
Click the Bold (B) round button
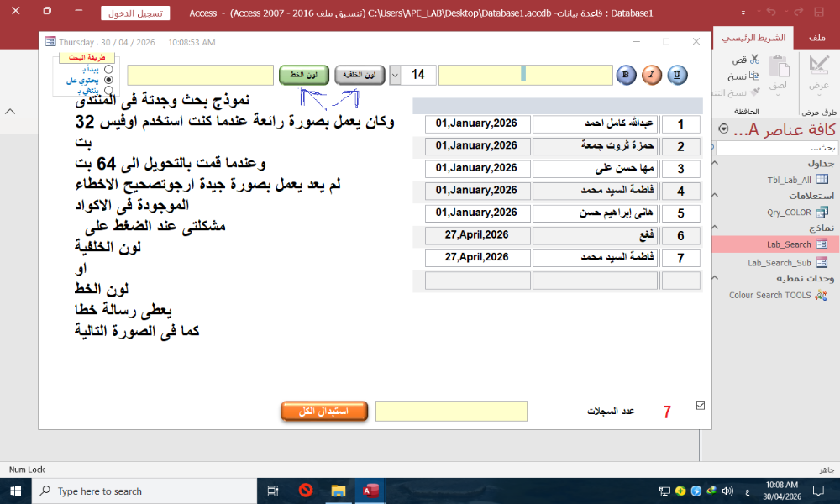[x=626, y=76]
